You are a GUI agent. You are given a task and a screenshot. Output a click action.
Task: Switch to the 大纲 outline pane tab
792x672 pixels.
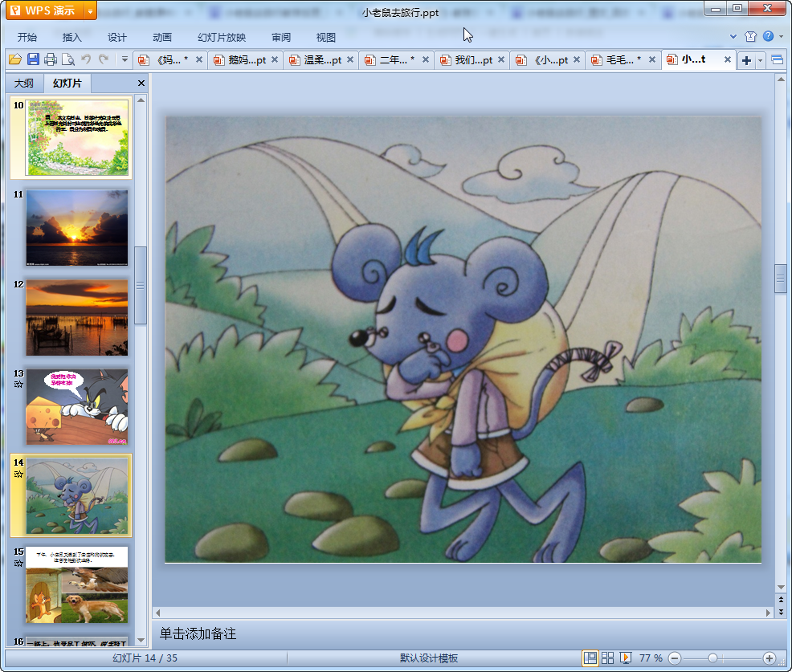tap(24, 83)
